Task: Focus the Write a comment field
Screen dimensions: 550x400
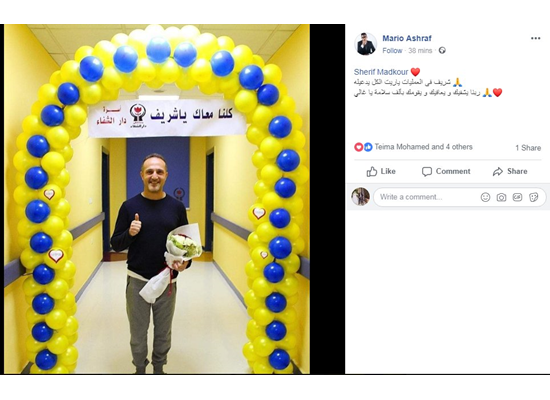Action: tap(460, 197)
